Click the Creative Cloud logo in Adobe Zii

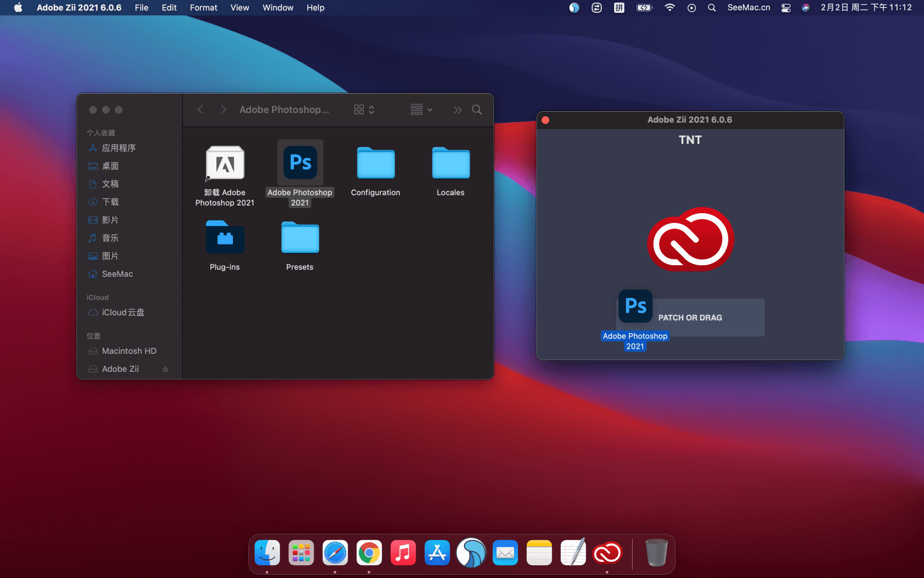coord(690,239)
